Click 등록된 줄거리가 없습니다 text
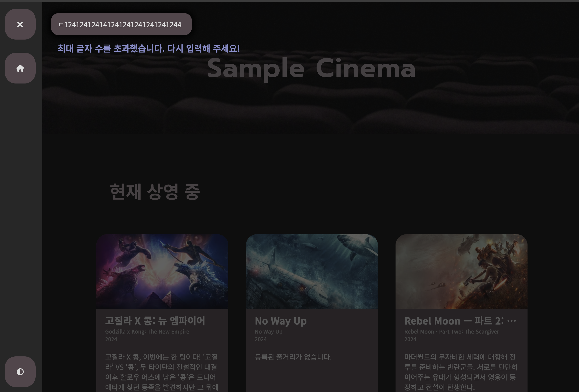Image resolution: width=579 pixels, height=392 pixels. coord(293,357)
